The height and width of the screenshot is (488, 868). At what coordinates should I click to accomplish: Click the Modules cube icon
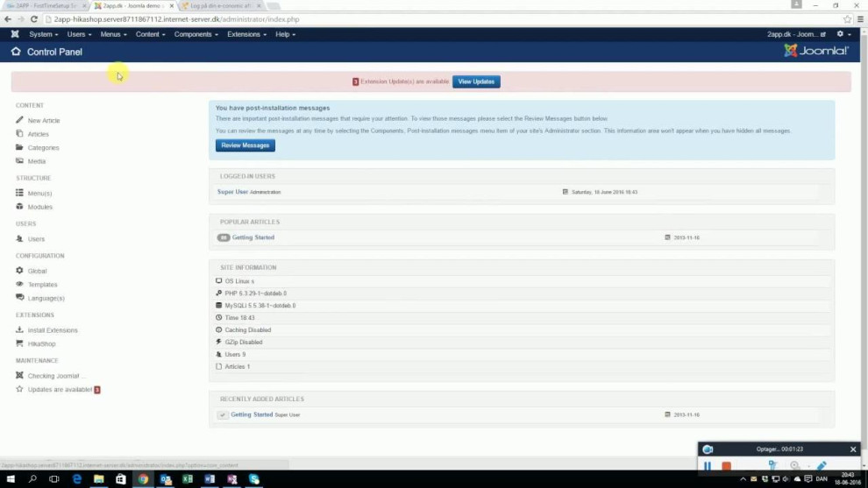[19, 207]
